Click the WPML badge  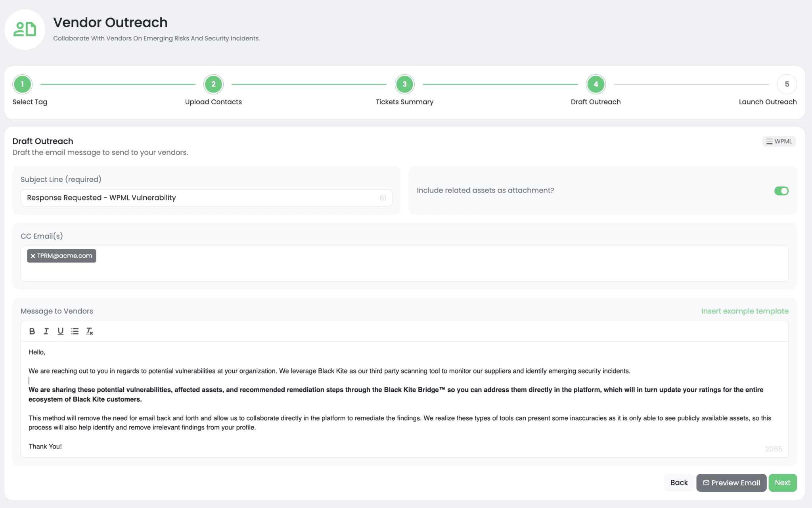point(779,141)
